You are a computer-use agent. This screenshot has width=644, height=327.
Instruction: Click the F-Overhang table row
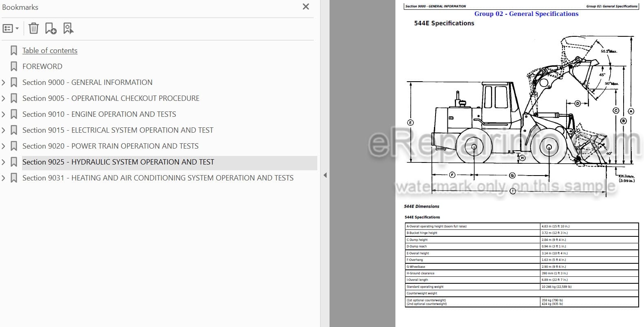pos(522,260)
